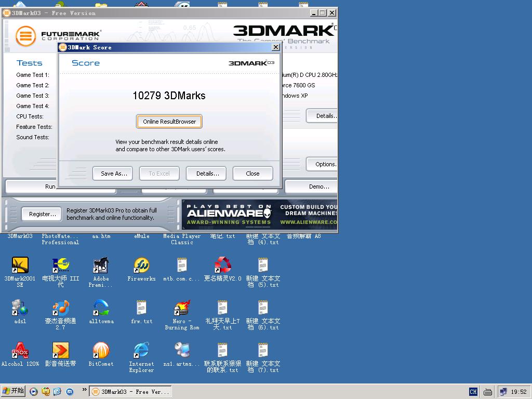The height and width of the screenshot is (399, 532).
Task: Click the 笔记.txt desktop icon label
Action: pyautogui.click(x=222, y=236)
